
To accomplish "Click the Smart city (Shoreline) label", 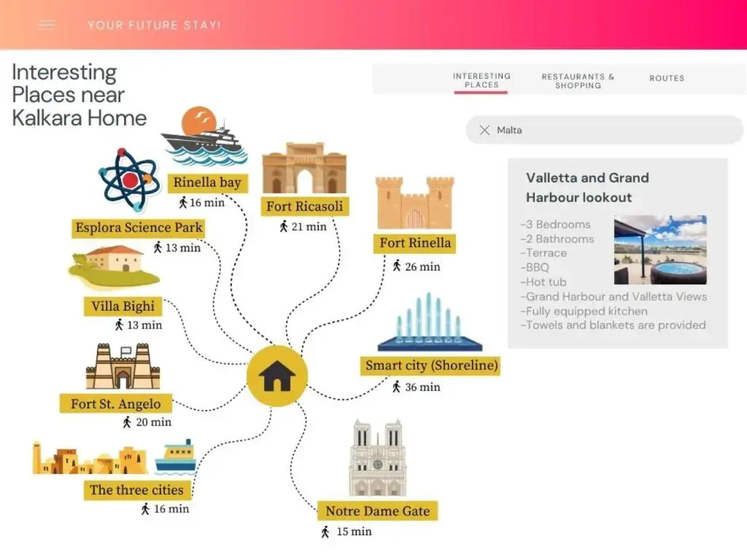I will coord(431,366).
